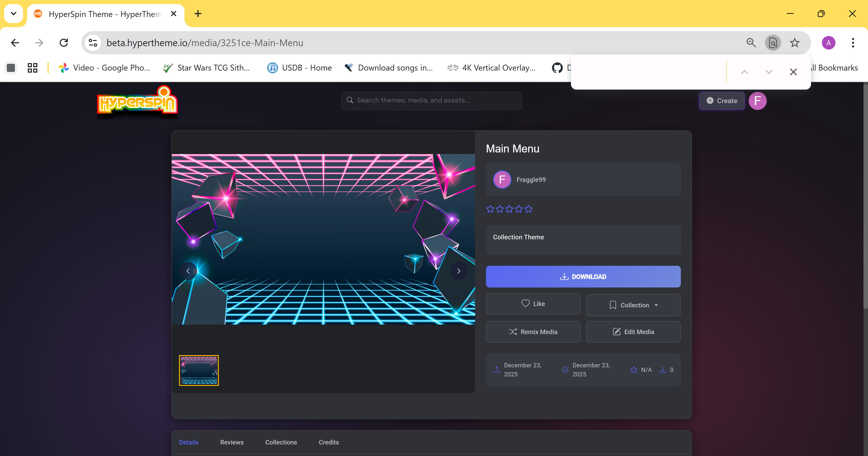This screenshot has width=868, height=456.
Task: Click the Fraggle99 author link
Action: pyautogui.click(x=531, y=179)
